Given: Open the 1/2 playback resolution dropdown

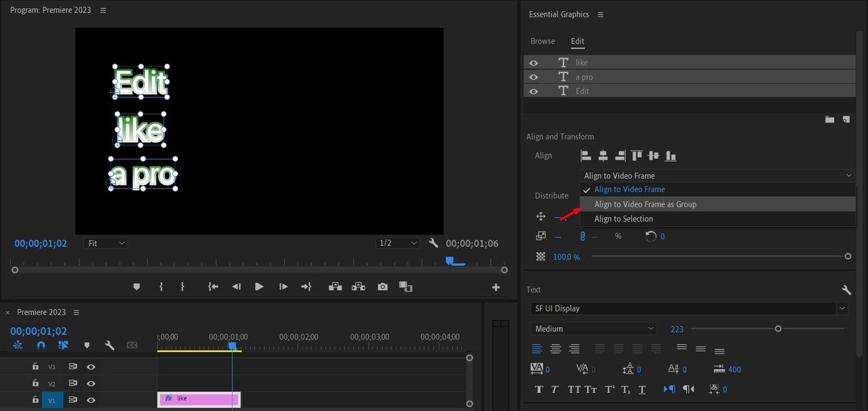Looking at the screenshot, I should [398, 244].
